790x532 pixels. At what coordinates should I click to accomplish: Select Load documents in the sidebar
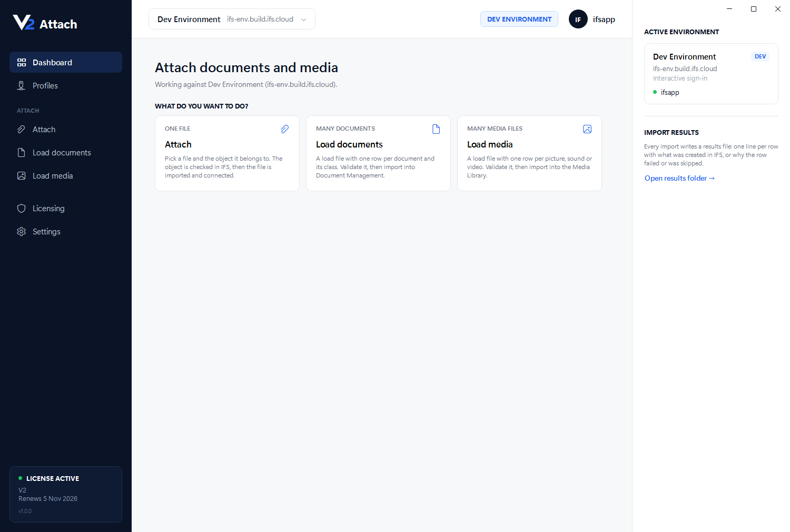point(66,153)
